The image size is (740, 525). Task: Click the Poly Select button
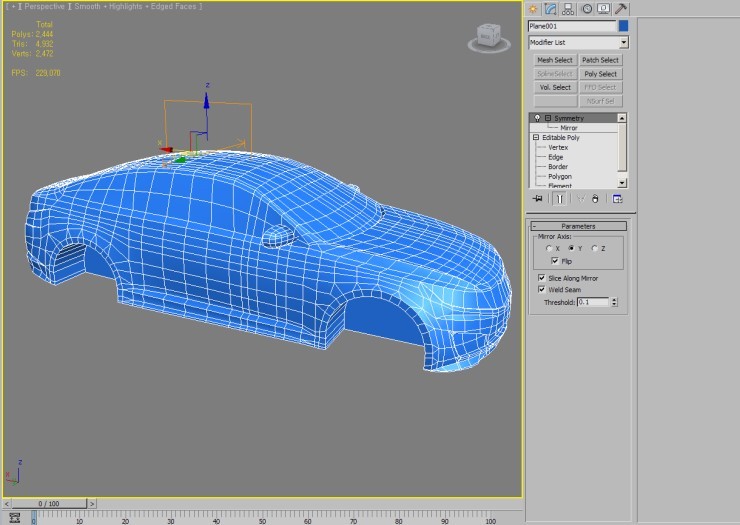tap(600, 74)
